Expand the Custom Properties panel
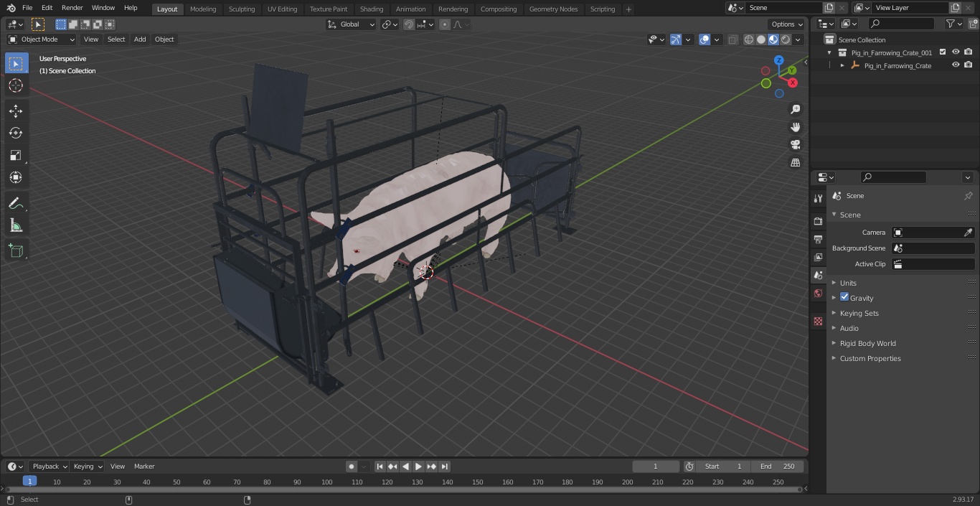The image size is (980, 506). pyautogui.click(x=870, y=358)
